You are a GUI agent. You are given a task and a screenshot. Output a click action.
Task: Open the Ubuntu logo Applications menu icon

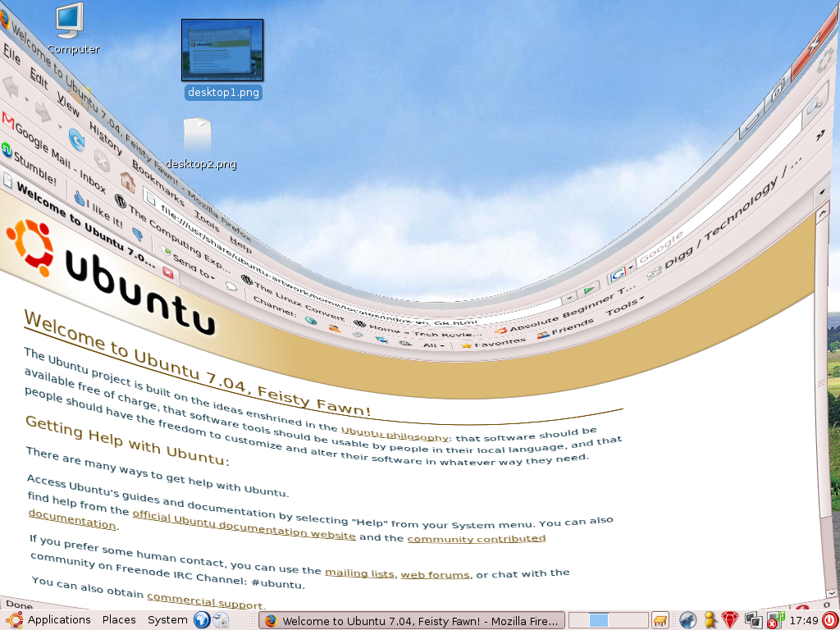(13, 620)
